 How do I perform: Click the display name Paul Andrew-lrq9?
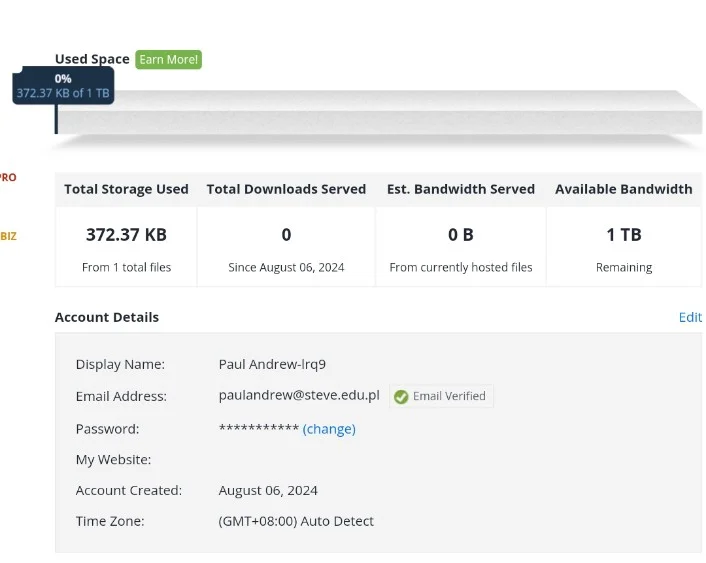(x=272, y=364)
